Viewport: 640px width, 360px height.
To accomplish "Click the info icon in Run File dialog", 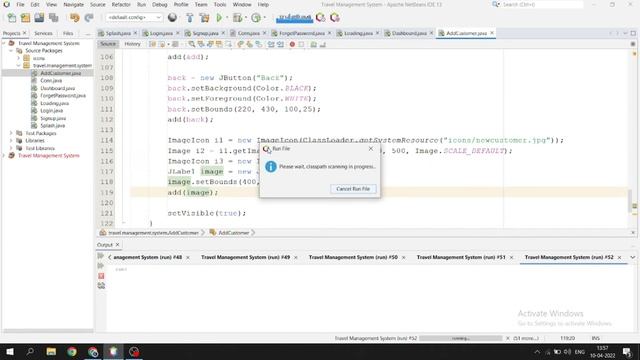I will 271,167.
